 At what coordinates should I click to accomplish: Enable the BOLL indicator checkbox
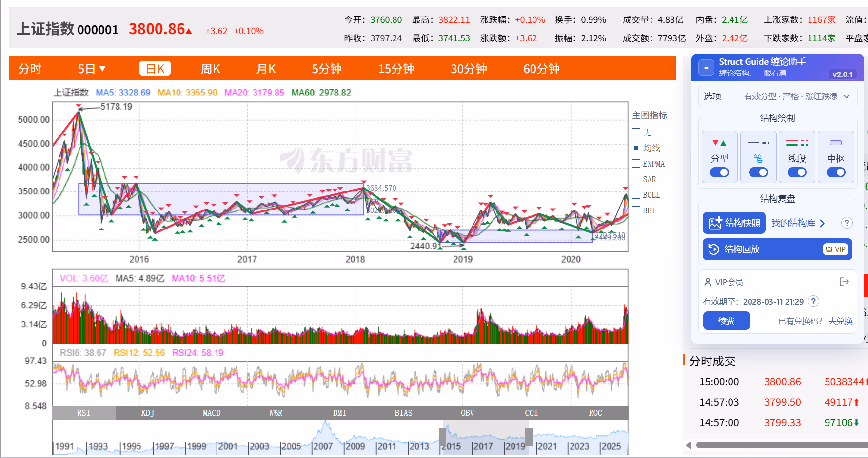point(636,194)
